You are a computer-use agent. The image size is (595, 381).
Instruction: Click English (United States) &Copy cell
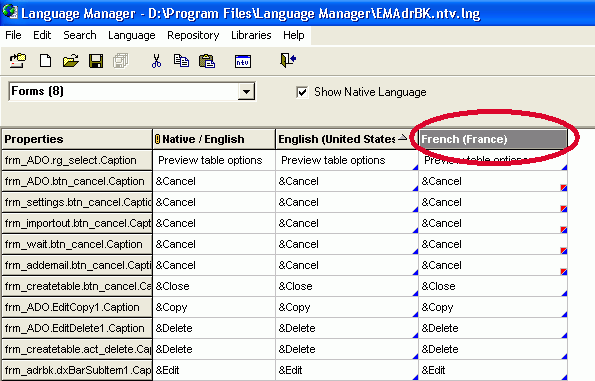pyautogui.click(x=347, y=307)
